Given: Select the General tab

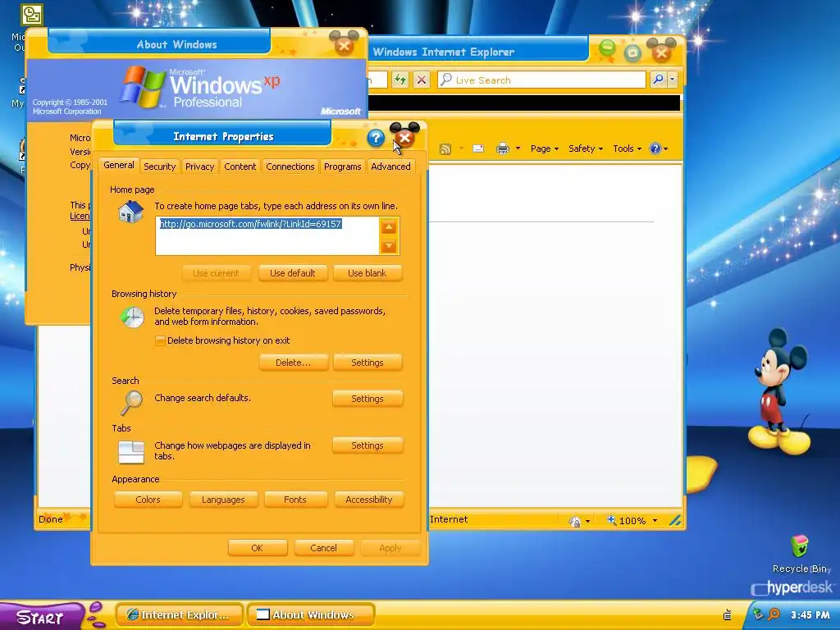Looking at the screenshot, I should pyautogui.click(x=118, y=165).
